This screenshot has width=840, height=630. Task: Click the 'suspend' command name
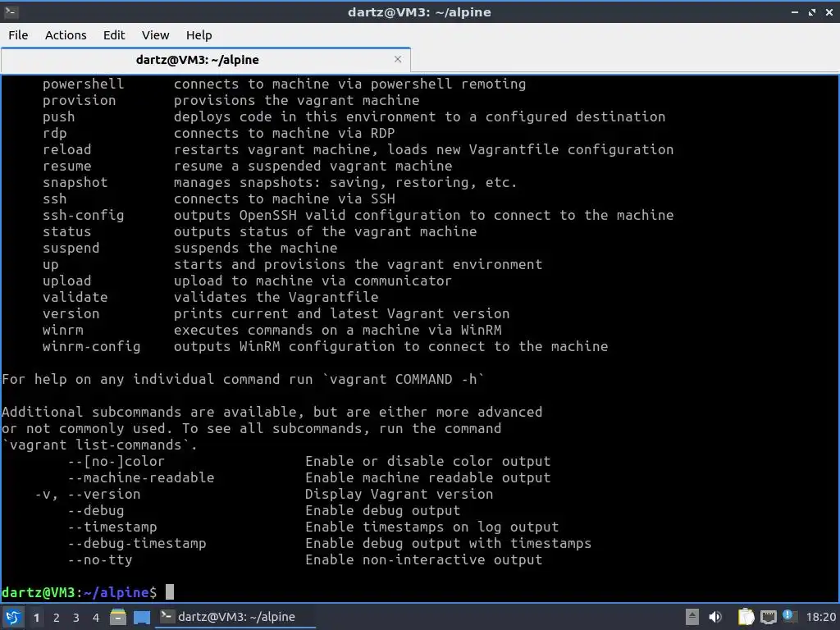(71, 248)
